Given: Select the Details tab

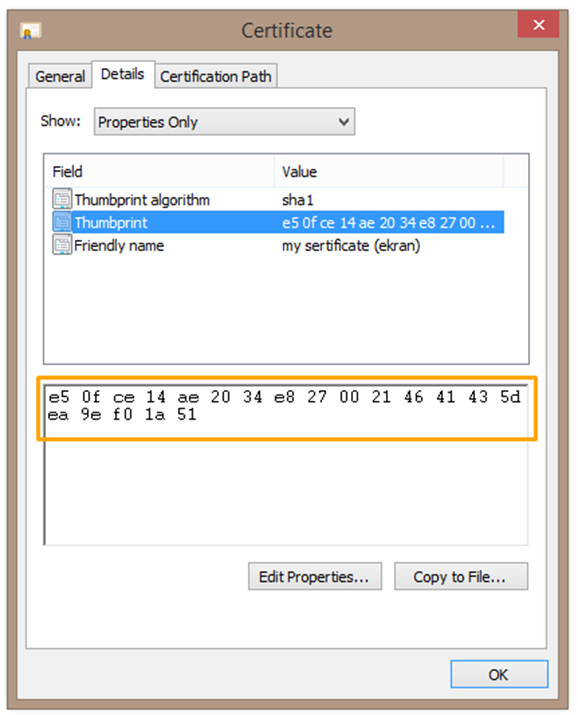Looking at the screenshot, I should point(123,74).
